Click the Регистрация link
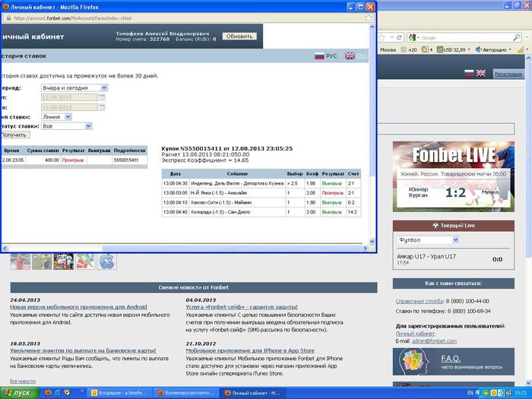The width and height of the screenshot is (532, 399). [x=508, y=74]
